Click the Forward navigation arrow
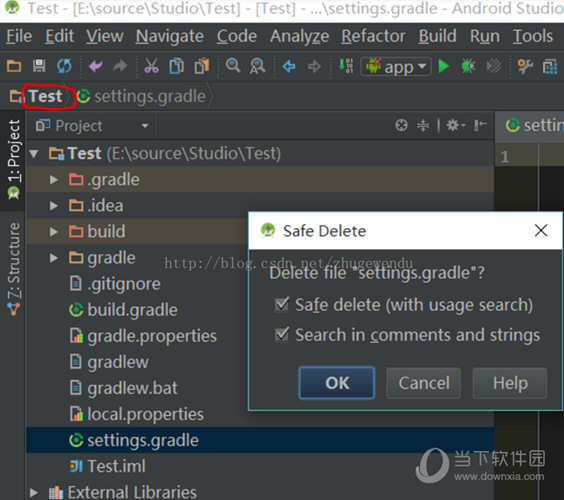 coord(314,66)
